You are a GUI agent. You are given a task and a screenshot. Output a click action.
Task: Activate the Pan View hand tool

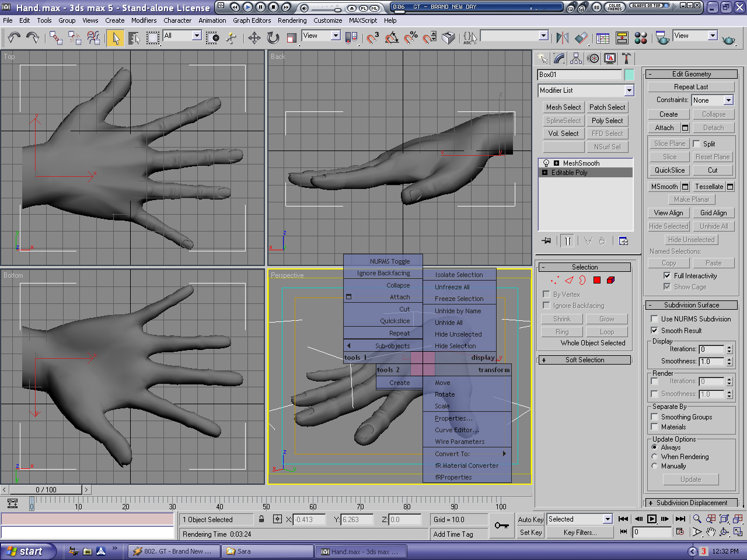click(x=710, y=532)
